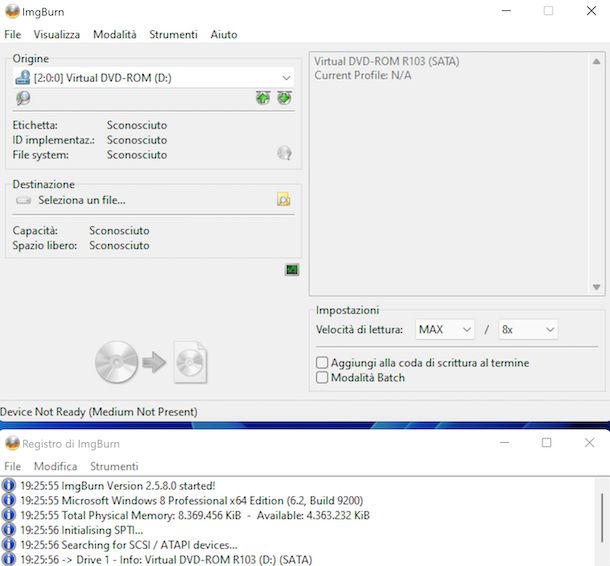Open Modifica menu in the Registro window
This screenshot has width=610, height=566.
pos(56,466)
